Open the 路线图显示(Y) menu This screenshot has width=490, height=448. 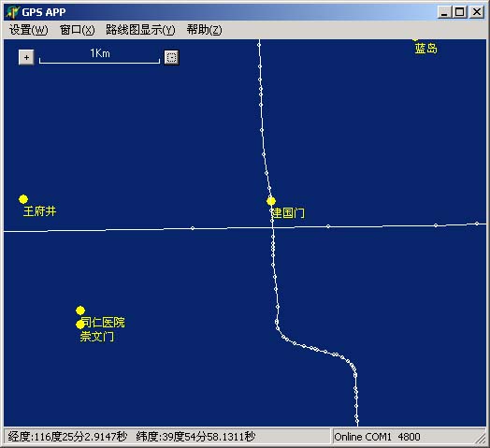point(140,30)
